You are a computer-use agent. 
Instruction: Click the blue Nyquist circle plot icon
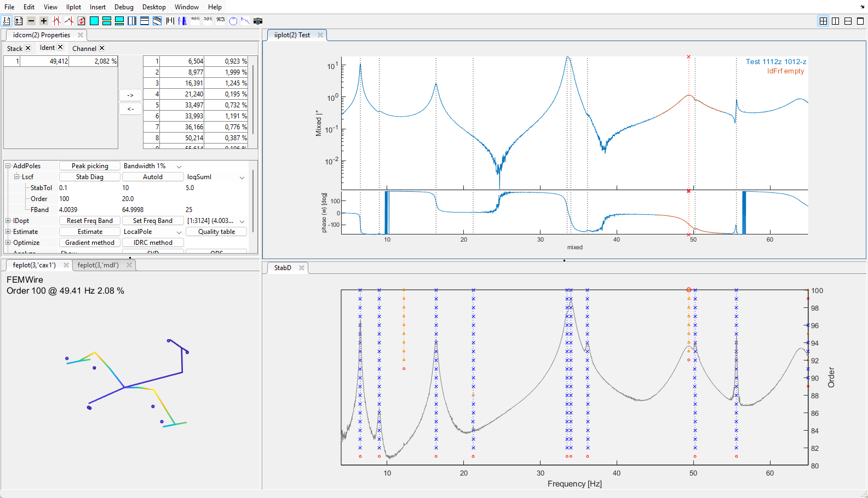tap(233, 21)
